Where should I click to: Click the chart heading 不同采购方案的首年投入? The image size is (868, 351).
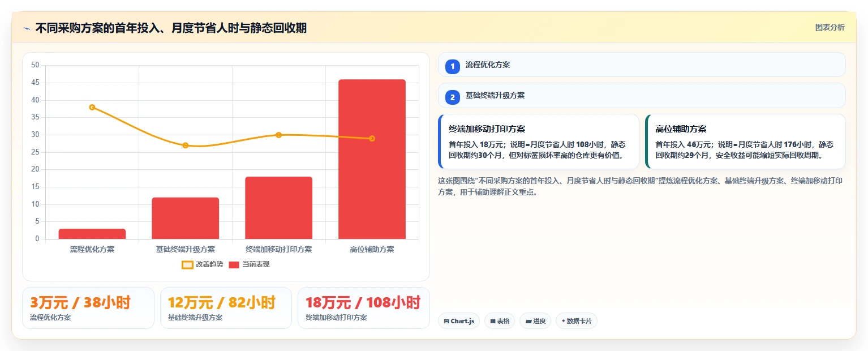pos(171,28)
